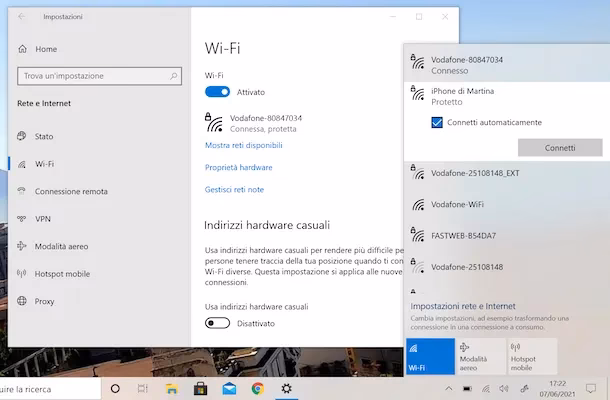Screen dimensions: 610x400
Task: Click the Settings gear icon in taskbar
Action: [x=287, y=388]
